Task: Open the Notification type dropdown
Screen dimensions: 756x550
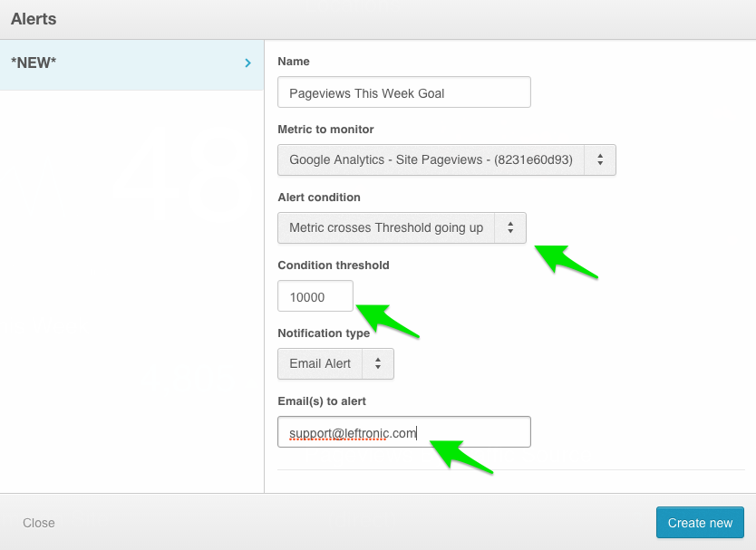Action: [x=335, y=364]
